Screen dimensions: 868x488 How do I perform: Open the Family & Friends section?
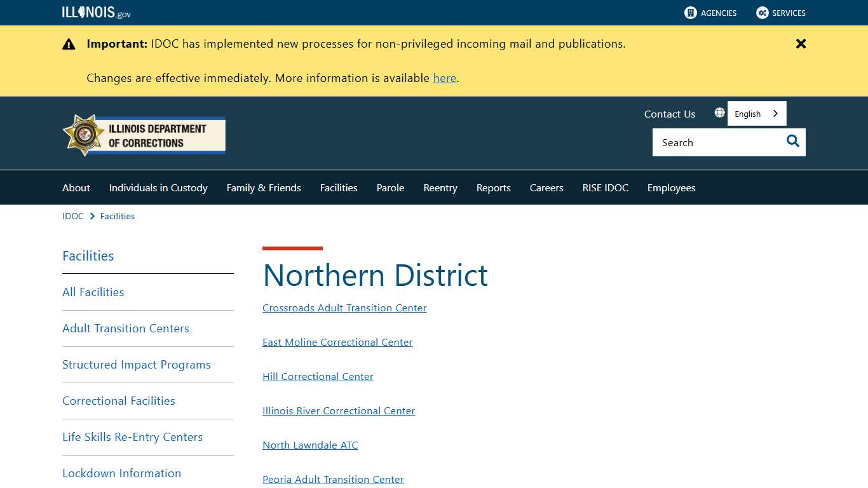point(263,187)
